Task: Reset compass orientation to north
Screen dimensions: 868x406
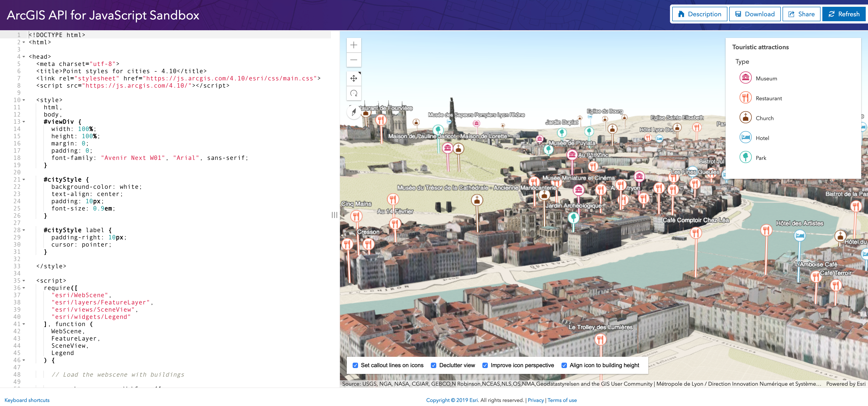Action: pyautogui.click(x=354, y=112)
